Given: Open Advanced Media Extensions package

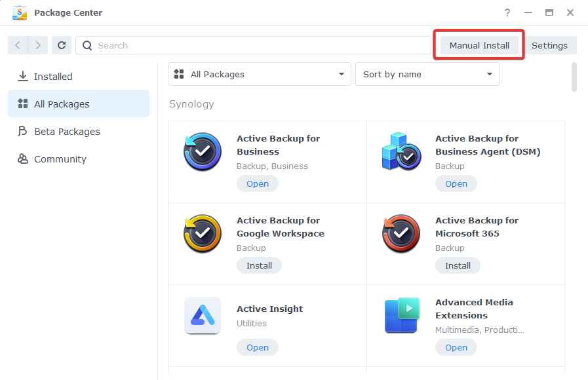Looking at the screenshot, I should 456,347.
